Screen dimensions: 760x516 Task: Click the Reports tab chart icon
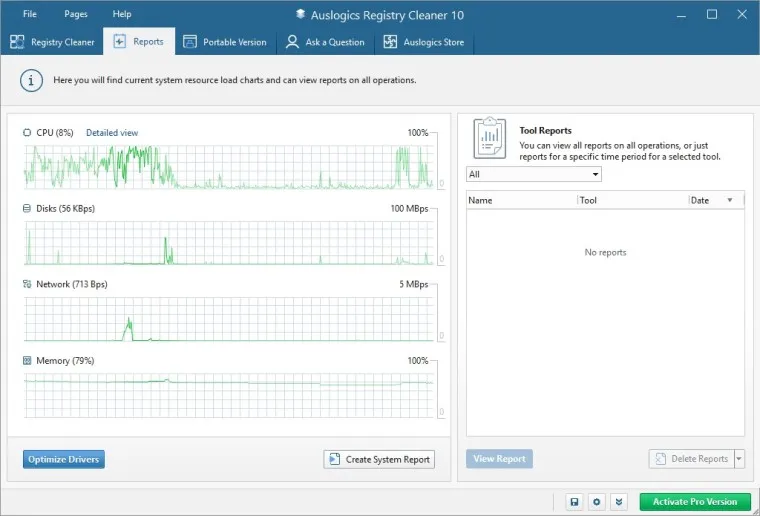119,42
